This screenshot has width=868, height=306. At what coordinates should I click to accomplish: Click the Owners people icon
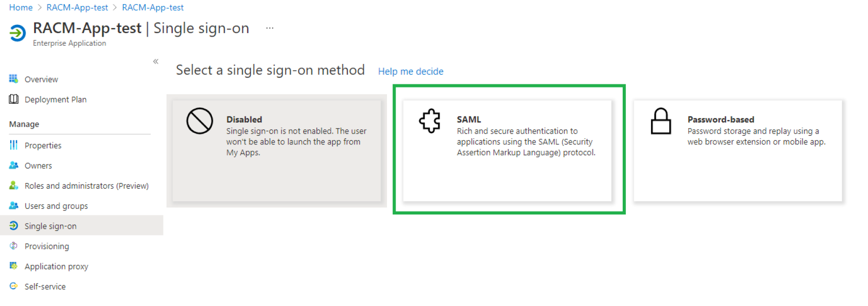point(14,165)
